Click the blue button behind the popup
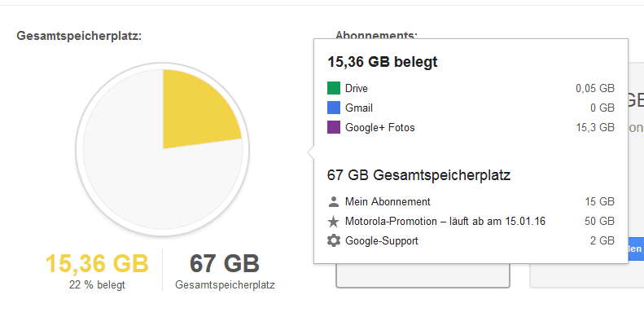This screenshot has width=644, height=317. tap(636, 249)
